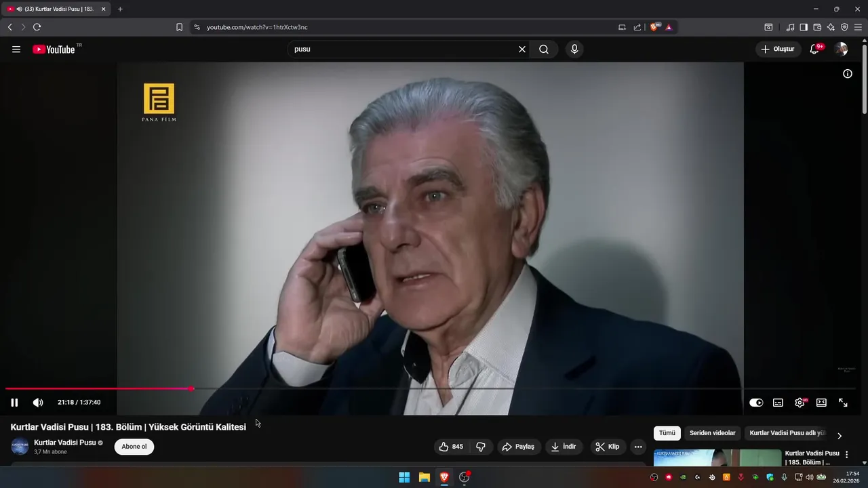Image resolution: width=868 pixels, height=488 pixels.
Task: Open the notifications bell
Action: pyautogui.click(x=814, y=49)
